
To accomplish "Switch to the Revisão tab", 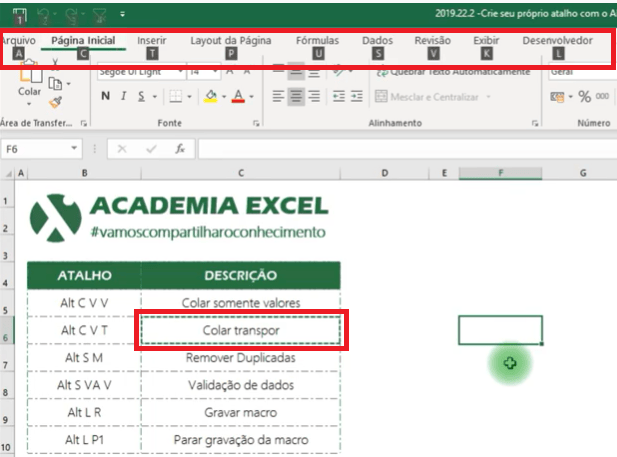I will (x=432, y=41).
